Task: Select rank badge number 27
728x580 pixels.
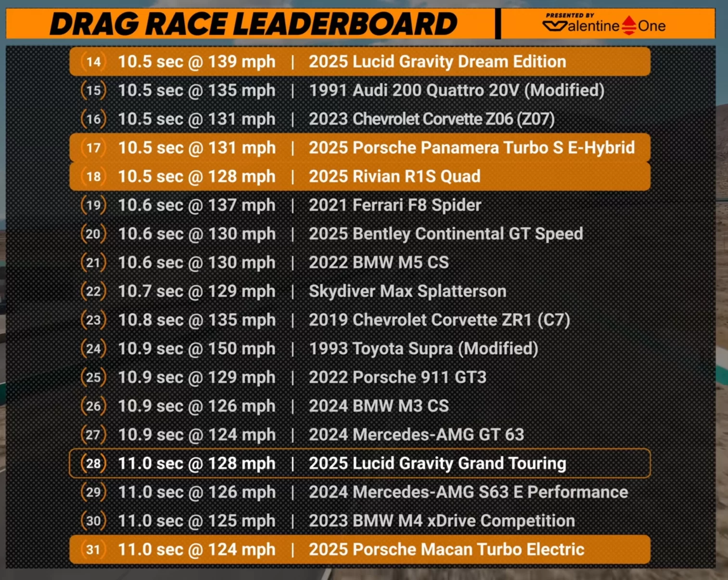Action: pos(93,435)
